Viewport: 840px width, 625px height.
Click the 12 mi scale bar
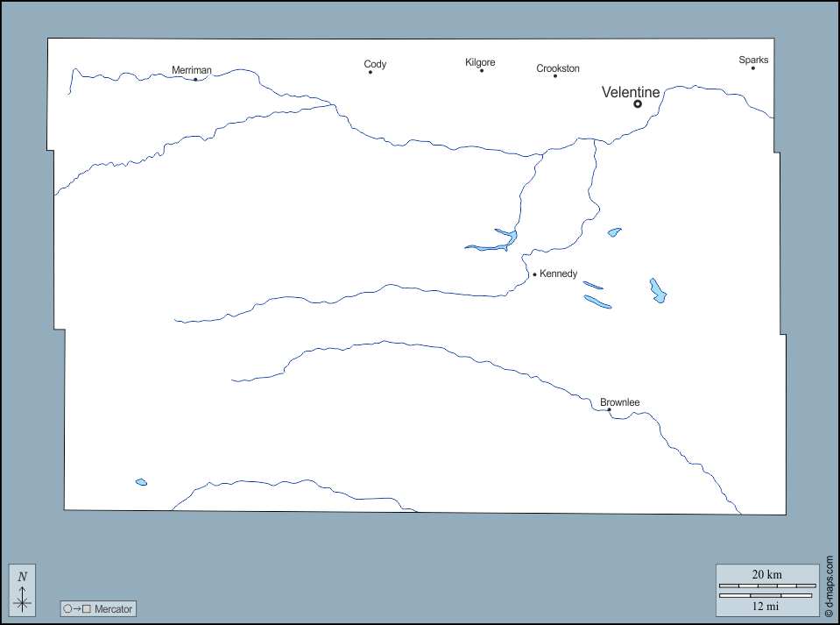[767, 596]
